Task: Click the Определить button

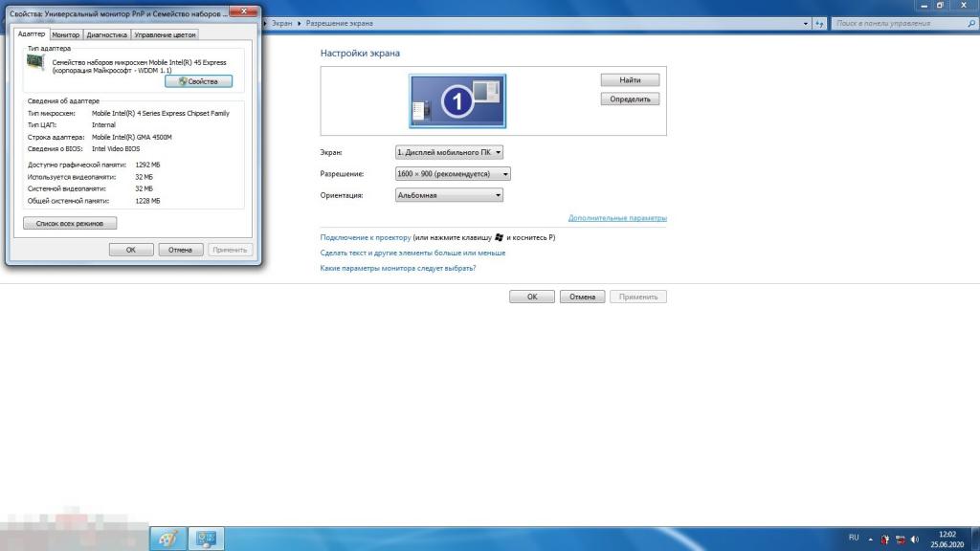Action: [630, 99]
